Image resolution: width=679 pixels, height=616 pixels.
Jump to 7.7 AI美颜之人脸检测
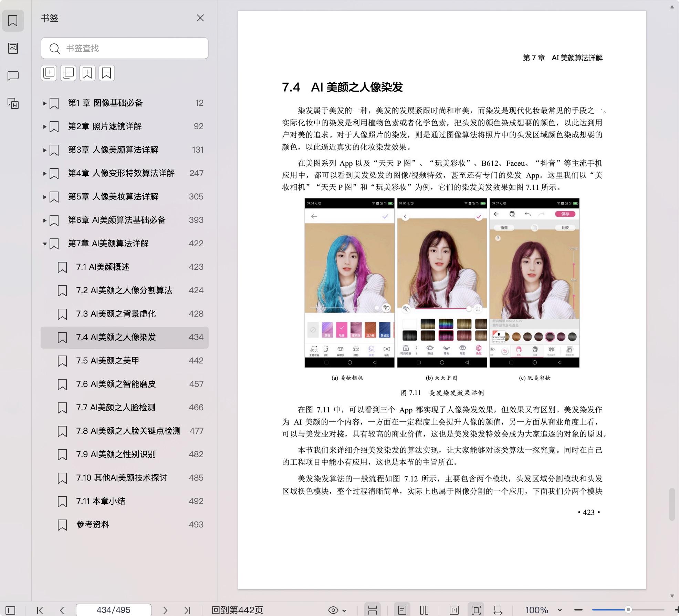click(125, 408)
